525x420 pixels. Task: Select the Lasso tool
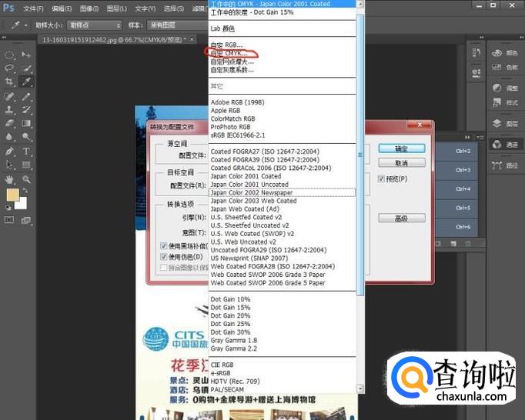[x=9, y=68]
